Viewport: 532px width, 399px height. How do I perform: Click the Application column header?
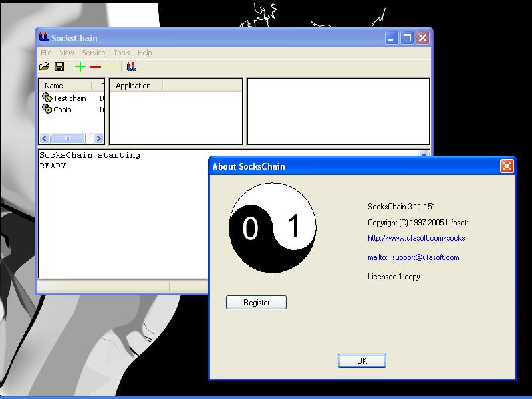click(136, 86)
